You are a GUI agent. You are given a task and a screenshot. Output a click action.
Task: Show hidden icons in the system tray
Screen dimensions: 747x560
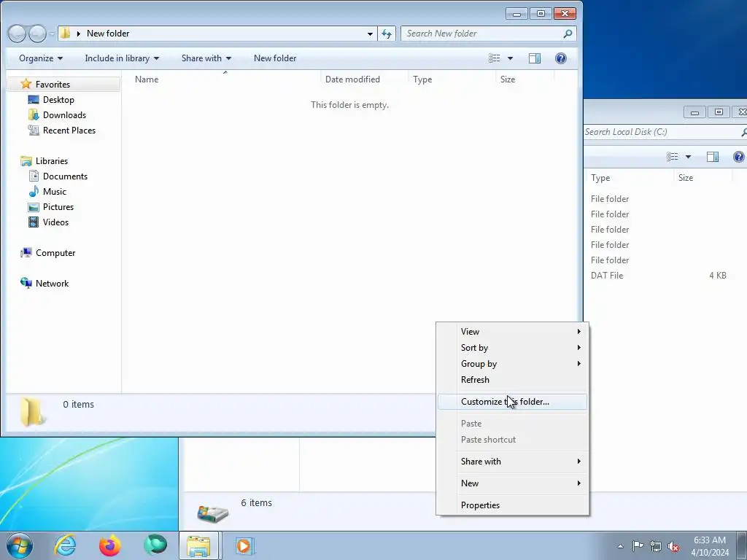pos(620,546)
